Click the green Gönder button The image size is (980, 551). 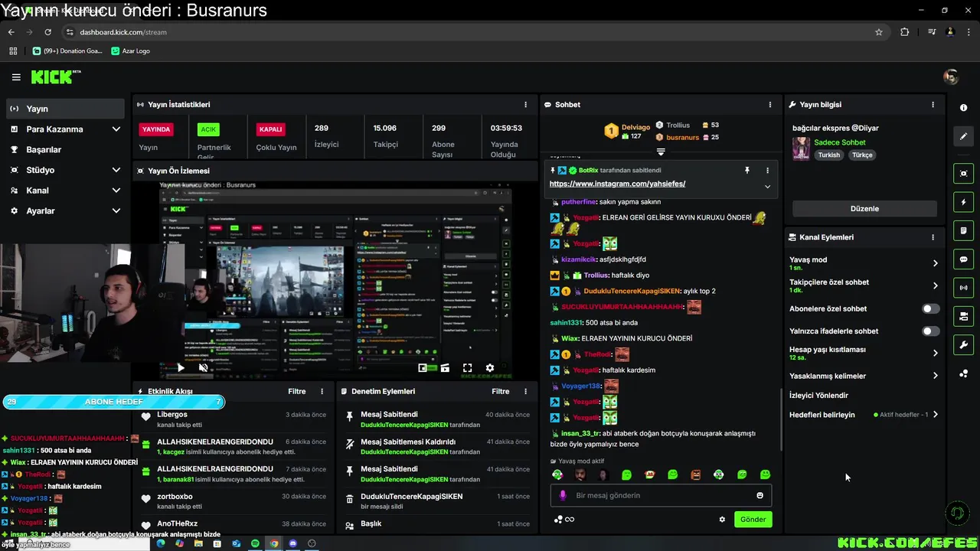(x=753, y=520)
